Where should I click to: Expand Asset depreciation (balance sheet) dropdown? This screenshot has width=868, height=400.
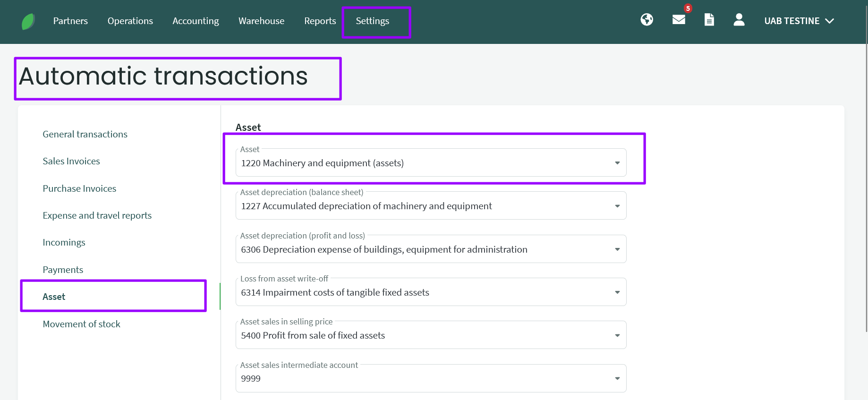pyautogui.click(x=430, y=206)
